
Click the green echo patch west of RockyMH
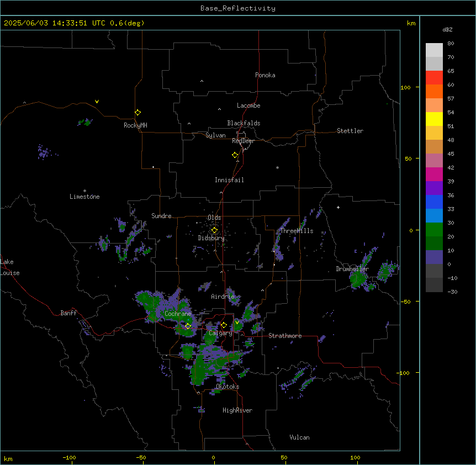point(85,122)
